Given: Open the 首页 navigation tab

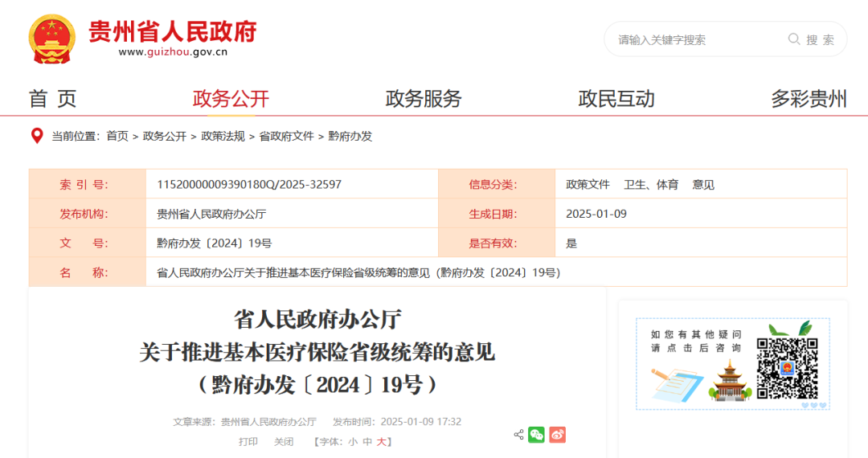Looking at the screenshot, I should [x=53, y=99].
